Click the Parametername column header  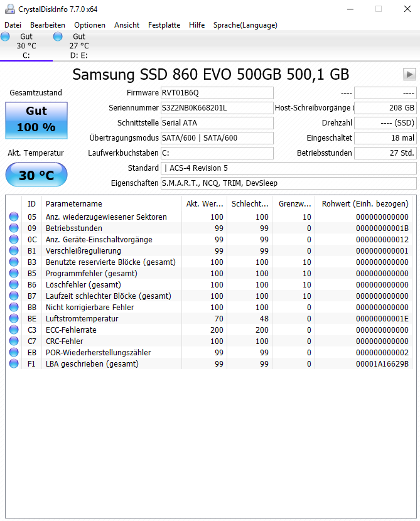click(112, 203)
